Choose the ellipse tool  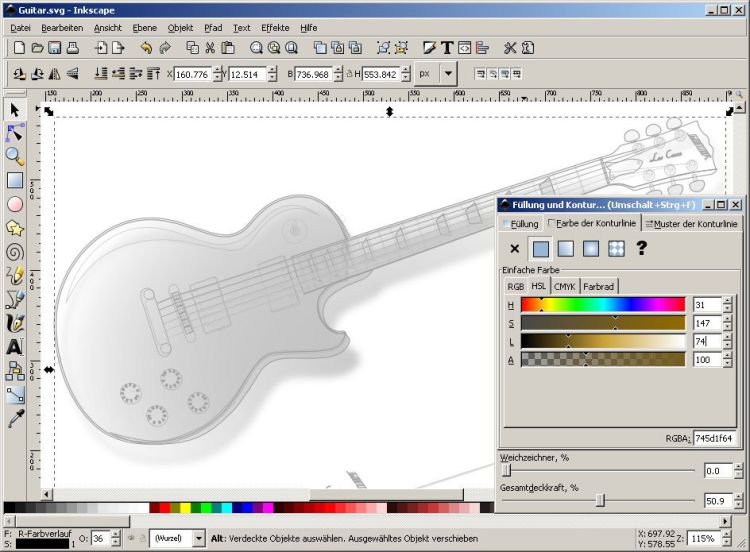pos(15,204)
